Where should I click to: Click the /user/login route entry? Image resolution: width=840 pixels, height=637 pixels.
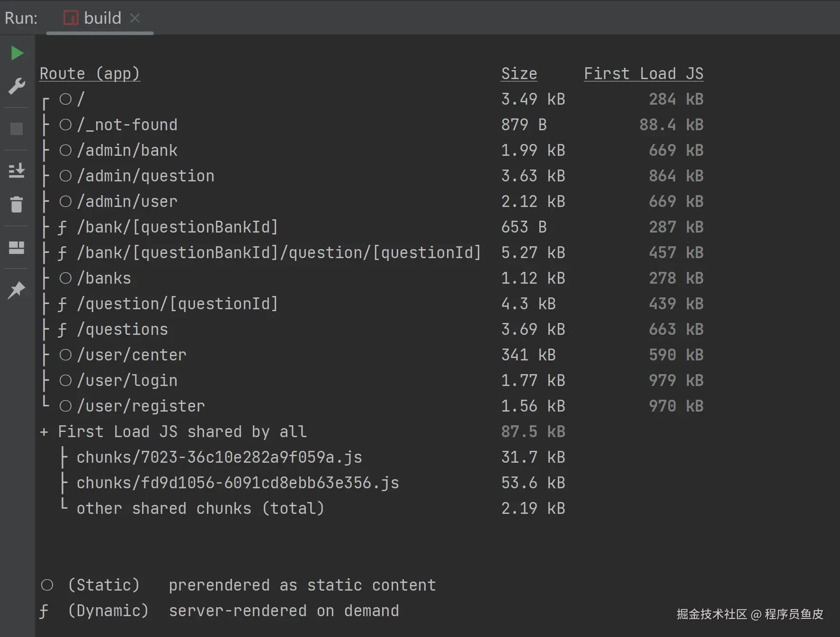tap(127, 381)
